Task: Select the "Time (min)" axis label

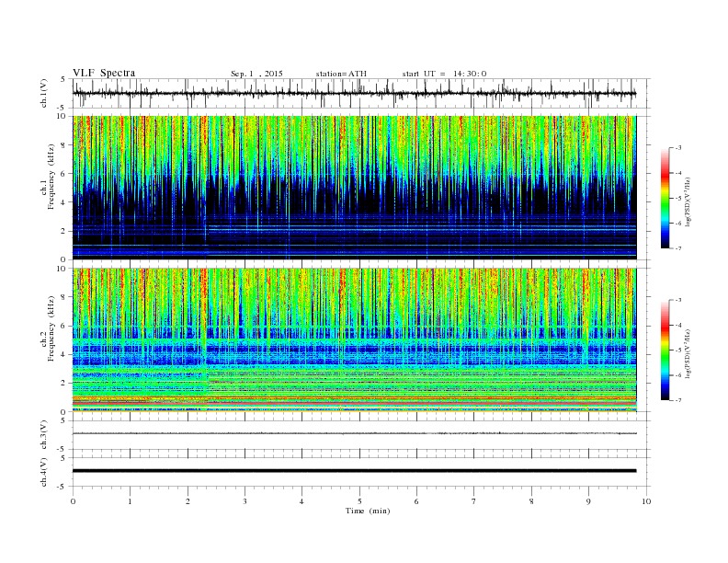Action: pyautogui.click(x=368, y=511)
